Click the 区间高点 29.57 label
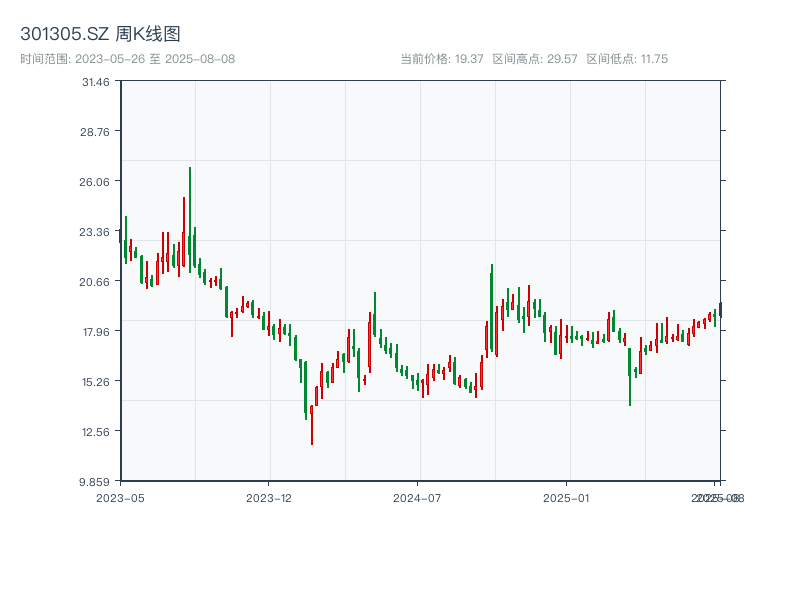The height and width of the screenshot is (600, 800). pos(535,59)
